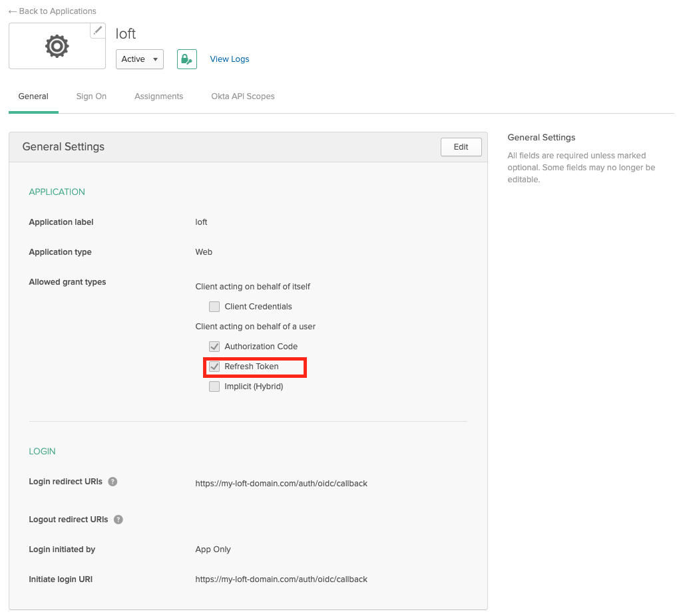Click Edit in General Settings
Viewport: 681px width, 616px height.
coord(461,146)
